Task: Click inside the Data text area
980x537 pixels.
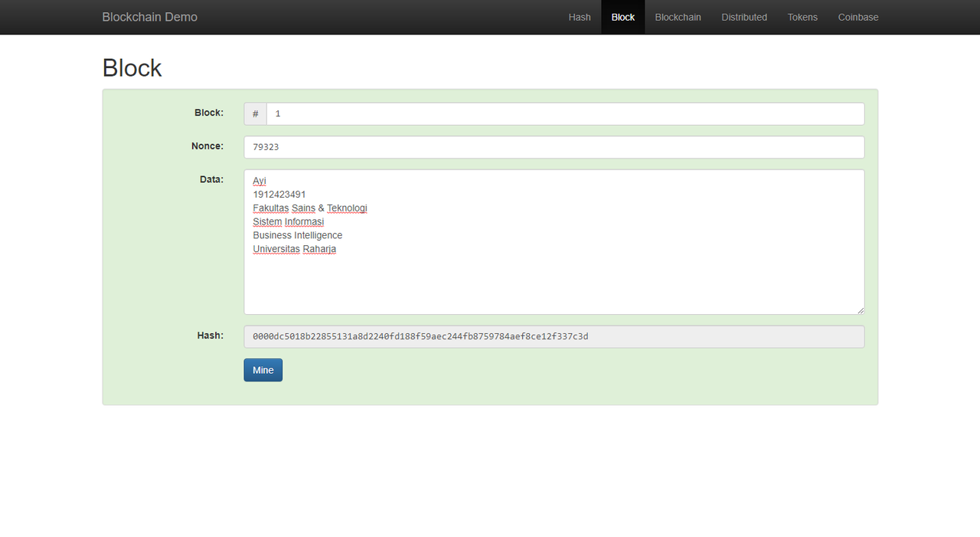Action: [x=554, y=242]
